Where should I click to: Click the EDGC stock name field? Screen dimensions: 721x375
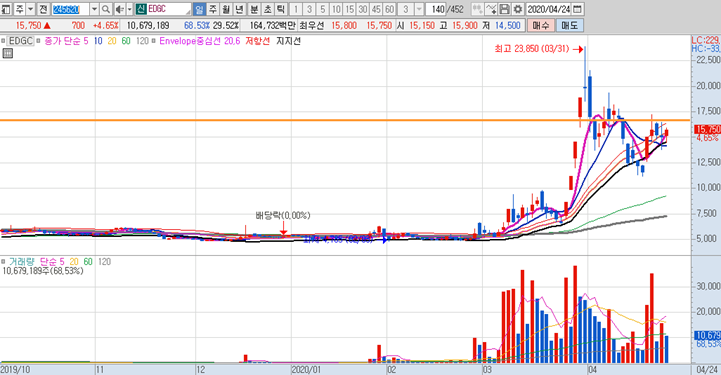[x=169, y=9]
